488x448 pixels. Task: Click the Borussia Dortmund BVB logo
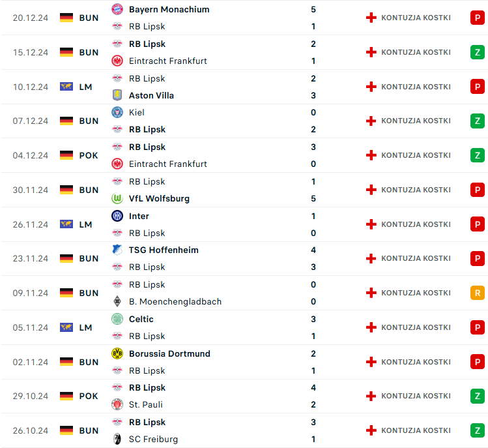[117, 353]
